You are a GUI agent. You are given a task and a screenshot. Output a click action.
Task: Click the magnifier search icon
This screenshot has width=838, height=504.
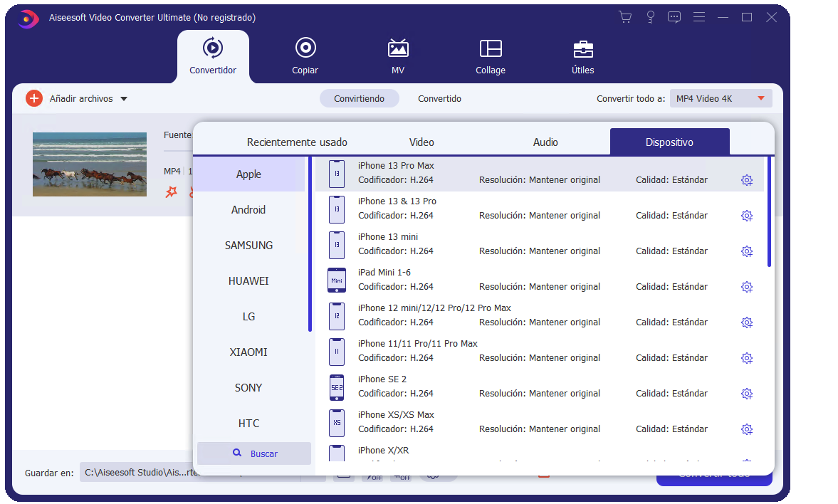click(237, 453)
